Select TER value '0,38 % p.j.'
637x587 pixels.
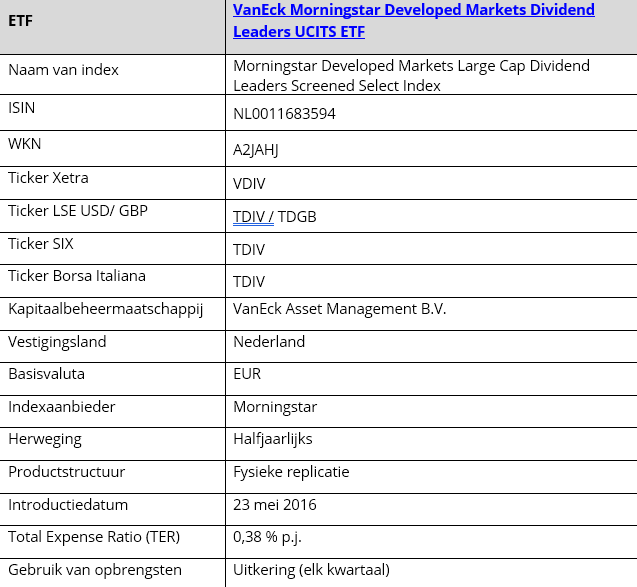267,537
